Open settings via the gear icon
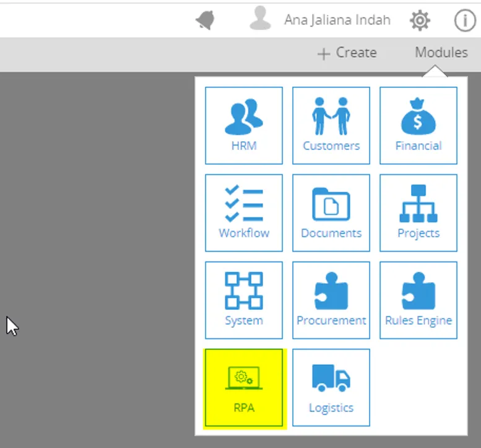Viewport: 481px width, 448px height. 420,20
